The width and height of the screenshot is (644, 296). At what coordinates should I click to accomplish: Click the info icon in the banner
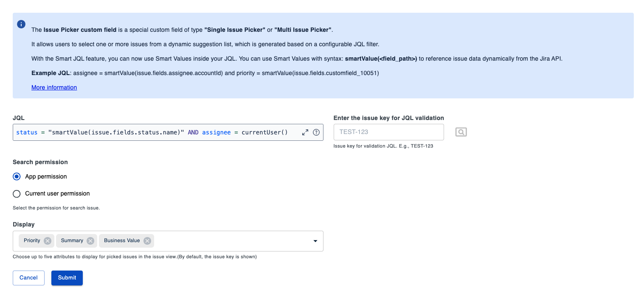[x=21, y=24]
